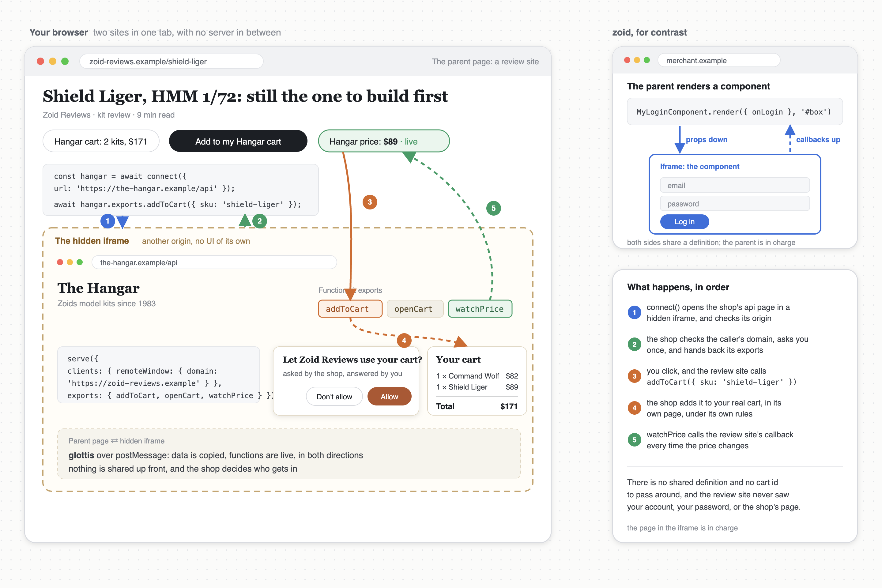Image resolution: width=882 pixels, height=588 pixels.
Task: Select the openCart export chip
Action: (415, 309)
